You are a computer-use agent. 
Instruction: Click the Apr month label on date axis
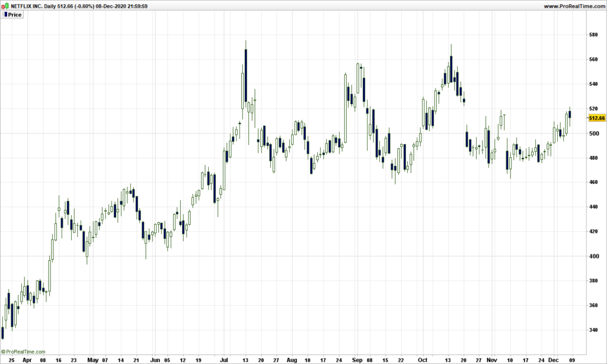click(27, 360)
